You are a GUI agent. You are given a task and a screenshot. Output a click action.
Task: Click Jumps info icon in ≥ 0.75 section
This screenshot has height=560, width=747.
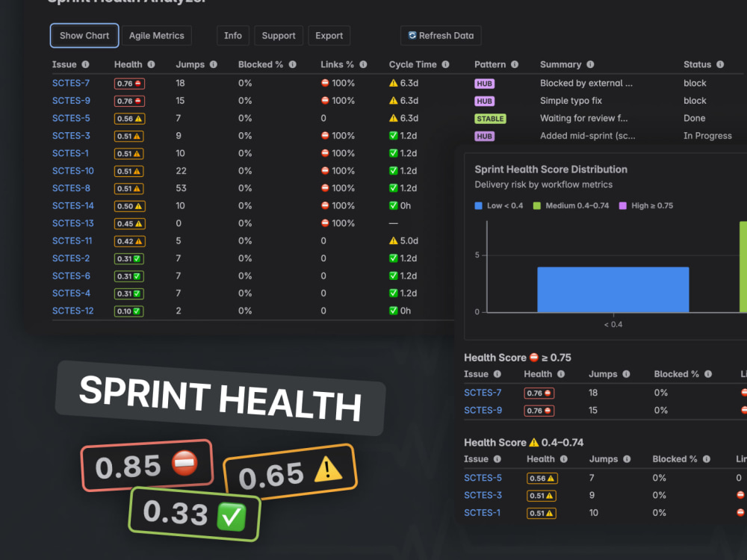(626, 374)
